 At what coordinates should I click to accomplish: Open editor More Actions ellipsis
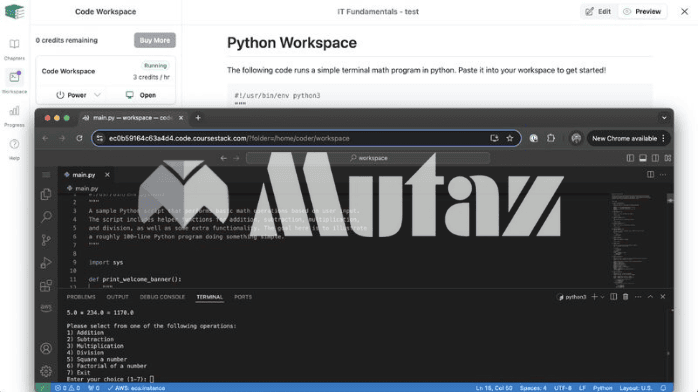[x=663, y=174]
